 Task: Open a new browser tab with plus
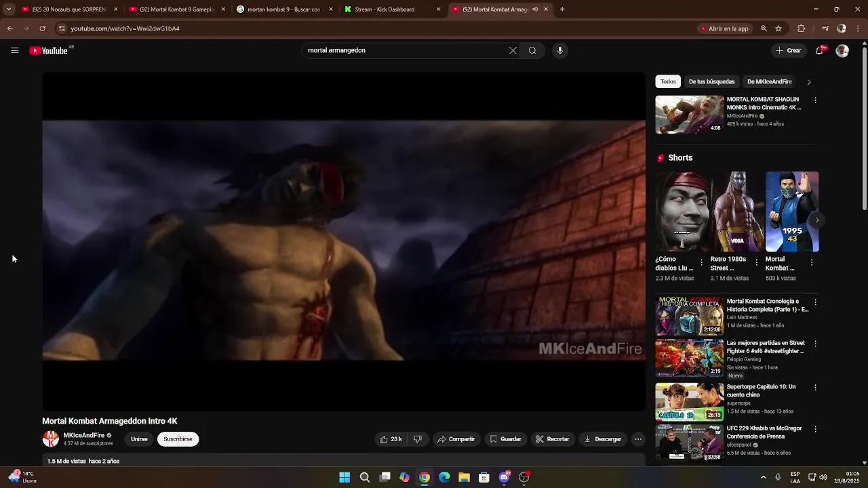point(562,9)
